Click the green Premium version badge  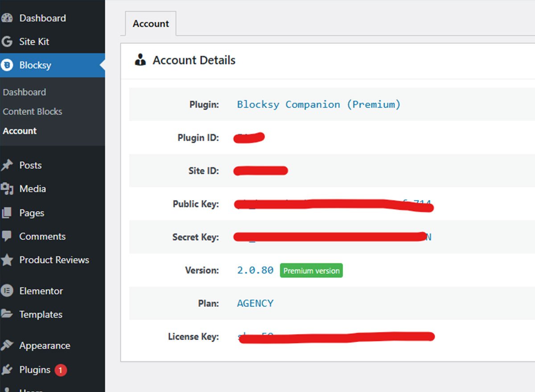(311, 271)
